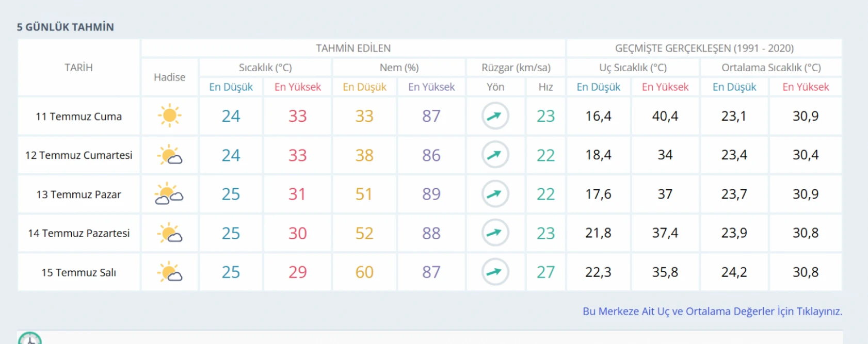The width and height of the screenshot is (868, 344).
Task: Click the partly cloudy icon for 12 Temmuz Cumartesi
Action: coord(170,155)
